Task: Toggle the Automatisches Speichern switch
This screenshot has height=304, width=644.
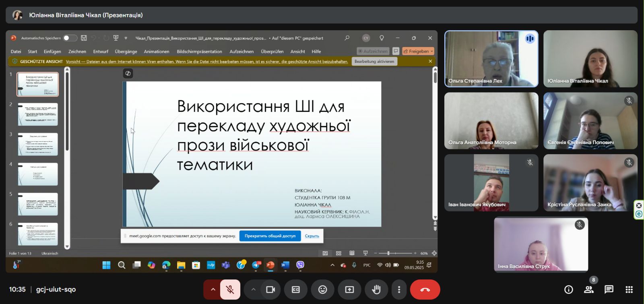Action: tap(70, 38)
